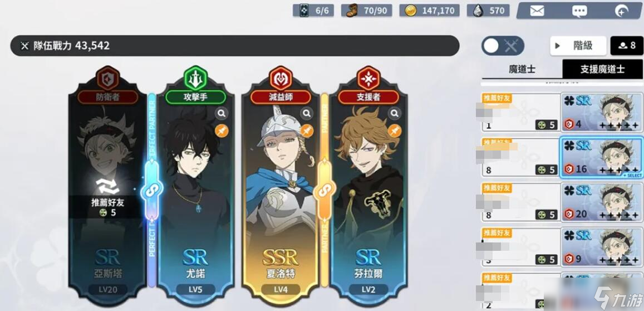Click the magnifier on the 芬拉爾 card

[394, 113]
